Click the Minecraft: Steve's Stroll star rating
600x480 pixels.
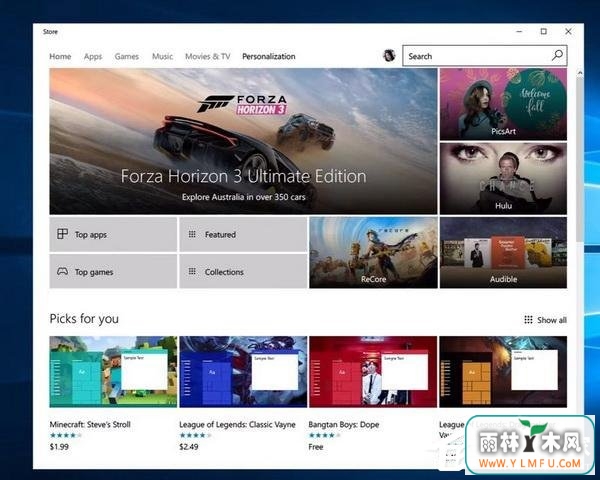pyautogui.click(x=65, y=435)
